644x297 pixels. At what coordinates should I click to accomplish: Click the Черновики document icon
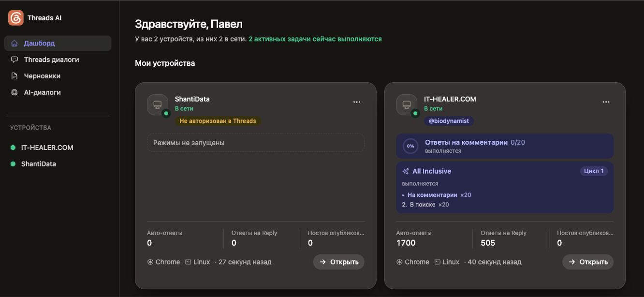15,76
